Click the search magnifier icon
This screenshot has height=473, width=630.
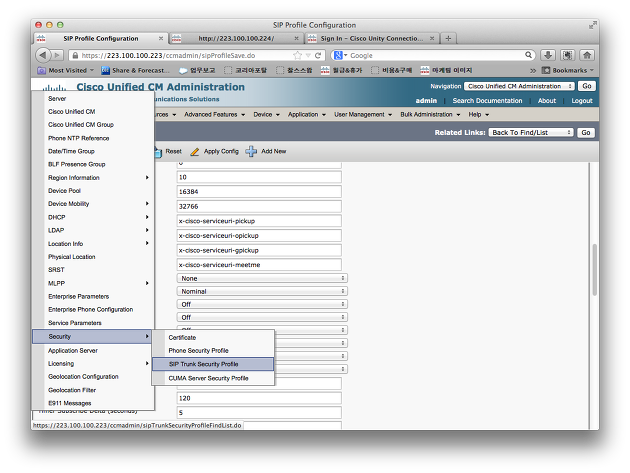click(x=528, y=55)
